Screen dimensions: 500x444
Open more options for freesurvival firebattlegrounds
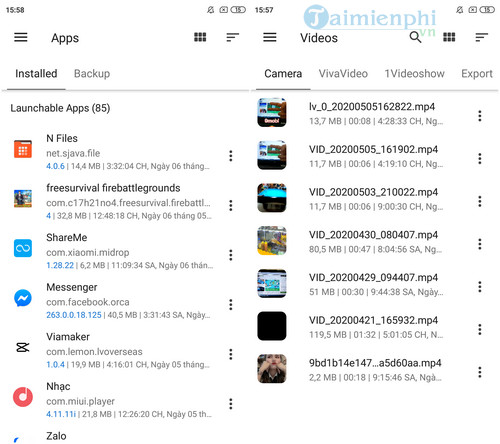(231, 205)
